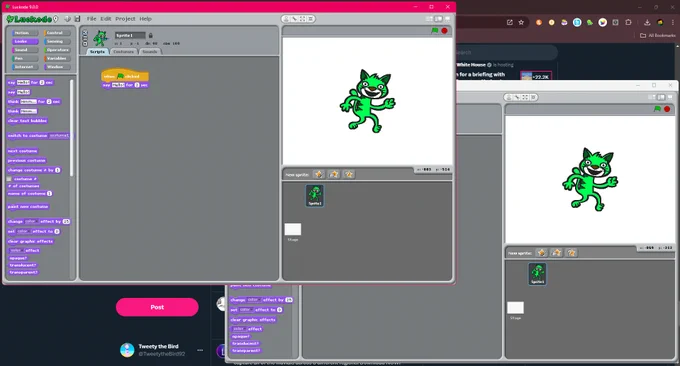Switch to the Costumes tab

tap(124, 52)
